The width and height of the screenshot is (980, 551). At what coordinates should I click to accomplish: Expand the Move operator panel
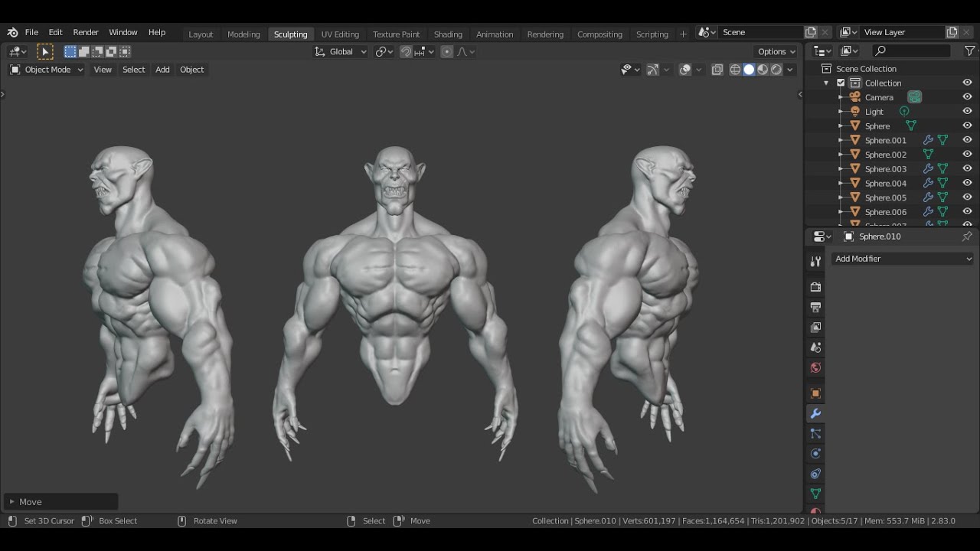[60, 502]
